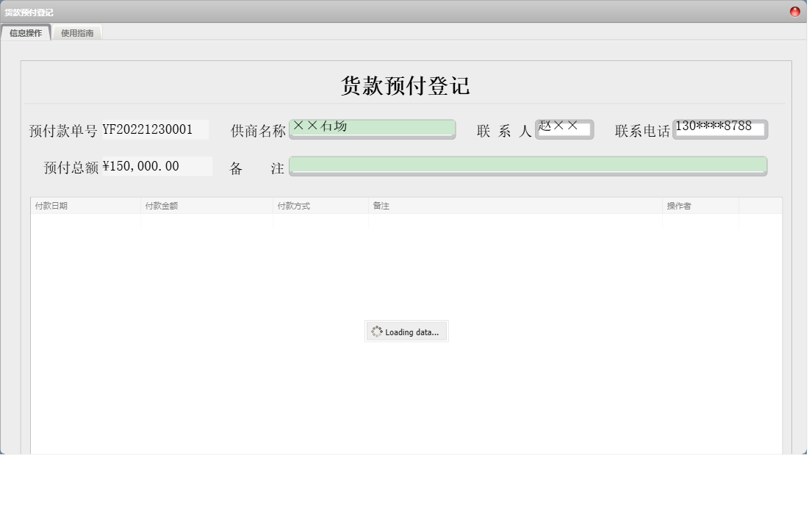Select the 预付总额 amount ¥150,000.00
This screenshot has width=812, height=505.
click(x=153, y=166)
